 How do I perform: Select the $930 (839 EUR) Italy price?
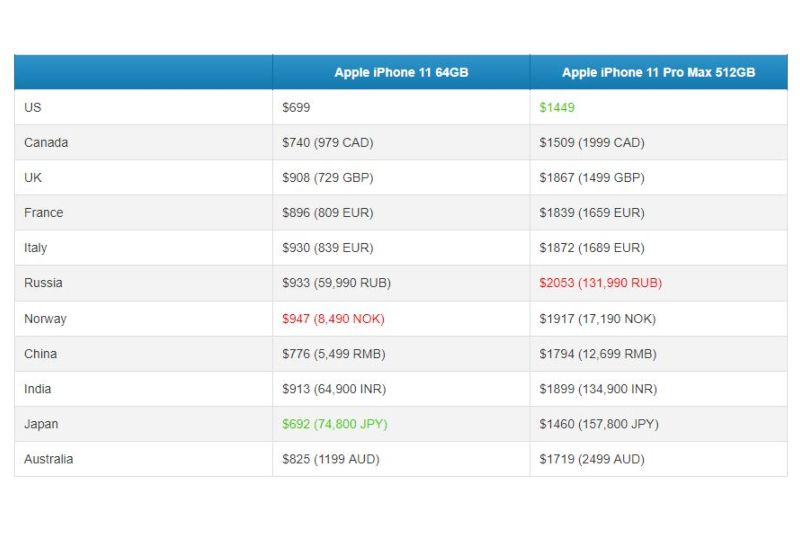coord(328,248)
